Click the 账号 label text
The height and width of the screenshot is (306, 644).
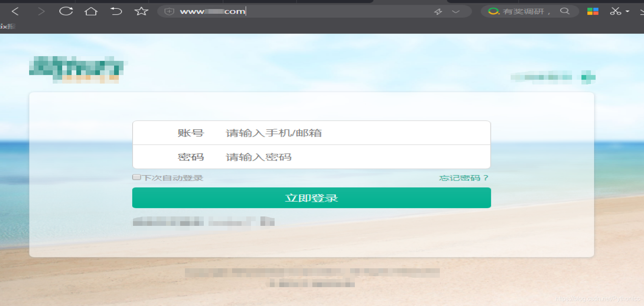point(191,133)
